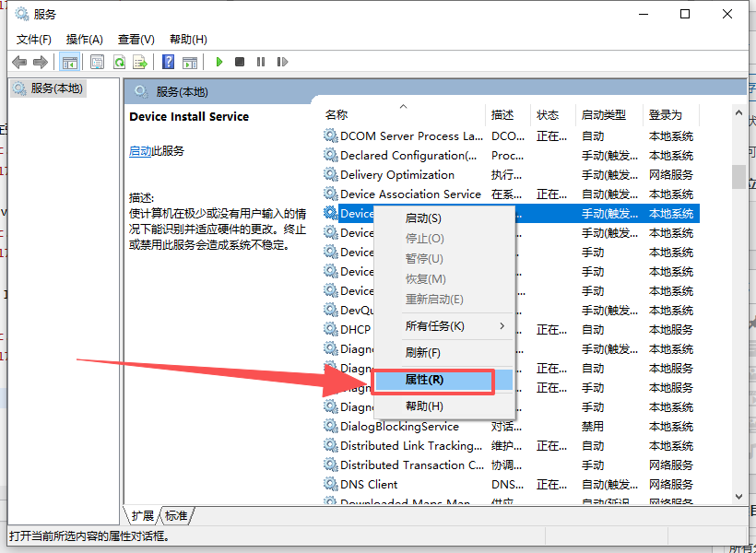Image resolution: width=756 pixels, height=553 pixels.
Task: Open the blue Help question-mark icon
Action: click(x=168, y=62)
